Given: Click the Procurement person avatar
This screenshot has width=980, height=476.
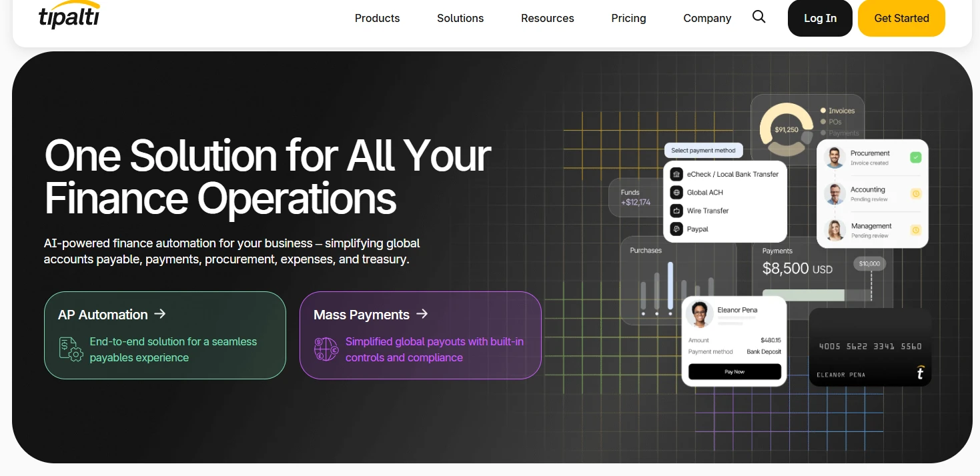Looking at the screenshot, I should pos(835,158).
